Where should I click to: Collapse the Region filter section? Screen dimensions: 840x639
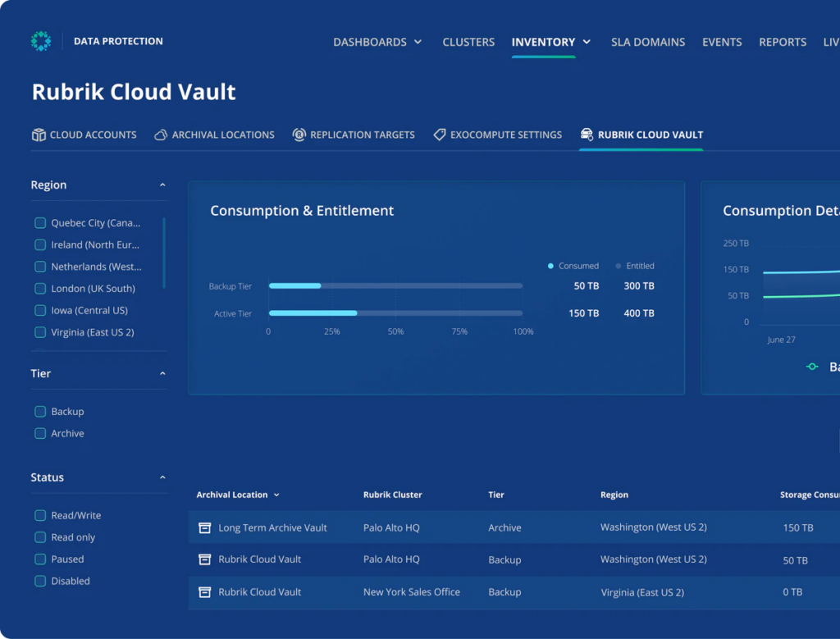tap(162, 185)
